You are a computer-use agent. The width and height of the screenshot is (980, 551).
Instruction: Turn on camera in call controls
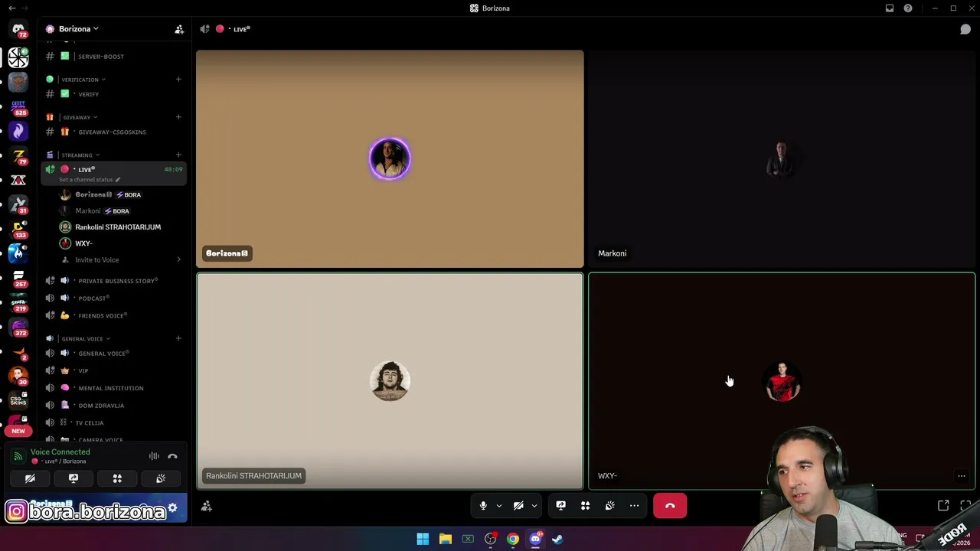point(518,506)
